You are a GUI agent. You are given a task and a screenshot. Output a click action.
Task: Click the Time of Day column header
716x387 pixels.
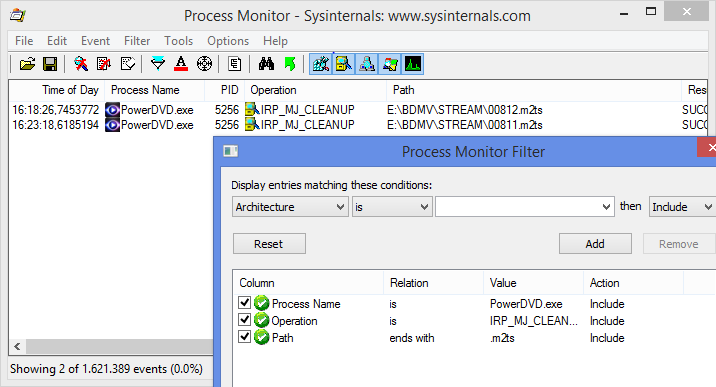click(x=57, y=90)
